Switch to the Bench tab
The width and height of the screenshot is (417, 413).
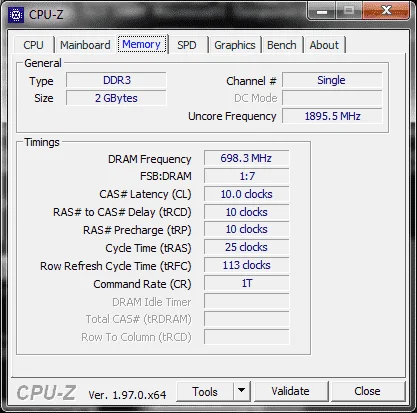click(282, 45)
